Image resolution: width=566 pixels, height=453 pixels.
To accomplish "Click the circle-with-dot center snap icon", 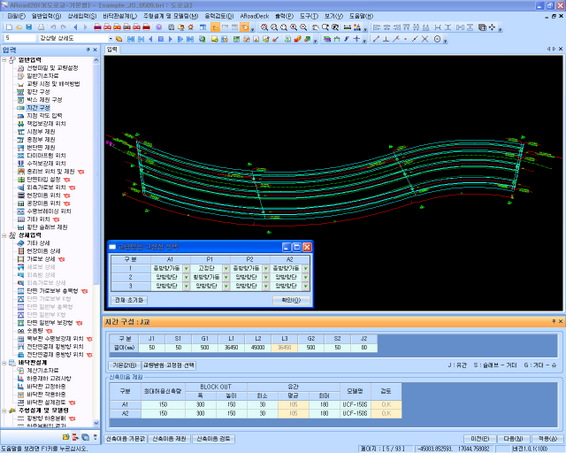I will pos(437,39).
